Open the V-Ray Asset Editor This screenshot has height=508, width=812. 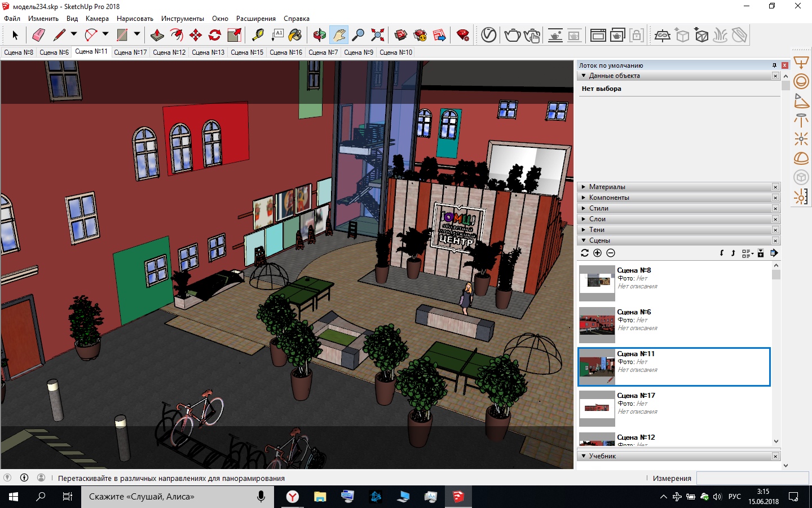click(x=488, y=35)
